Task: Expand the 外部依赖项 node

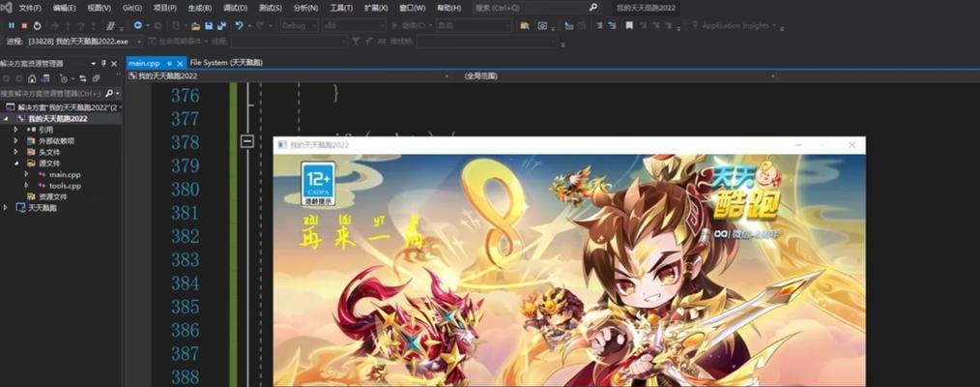Action: point(16,140)
